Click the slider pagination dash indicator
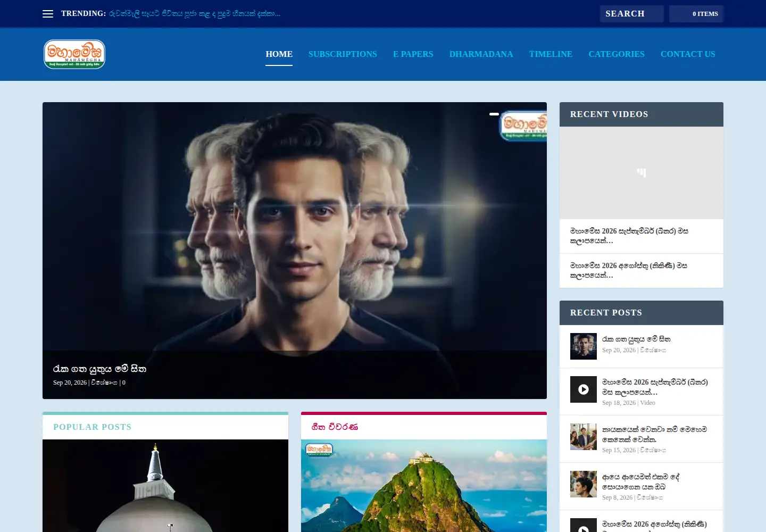The height and width of the screenshot is (532, 766). pyautogui.click(x=494, y=114)
